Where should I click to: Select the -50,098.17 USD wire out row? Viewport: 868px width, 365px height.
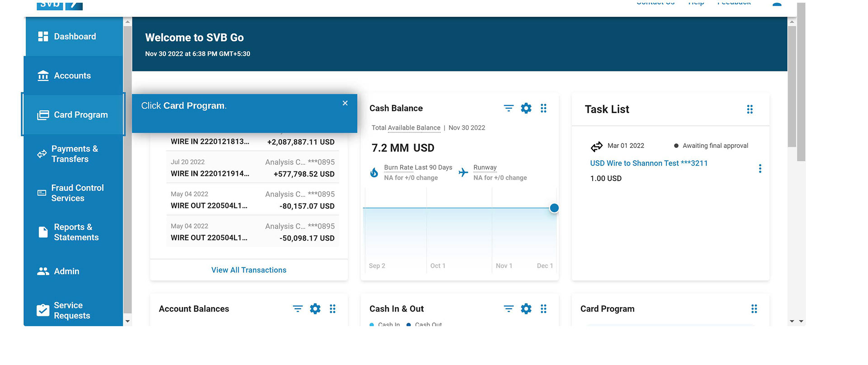tap(253, 231)
